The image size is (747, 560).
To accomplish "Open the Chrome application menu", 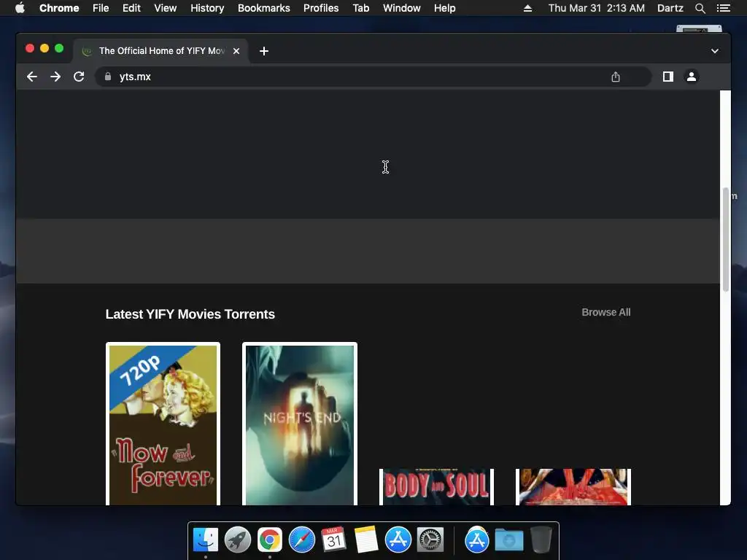I will tap(59, 8).
